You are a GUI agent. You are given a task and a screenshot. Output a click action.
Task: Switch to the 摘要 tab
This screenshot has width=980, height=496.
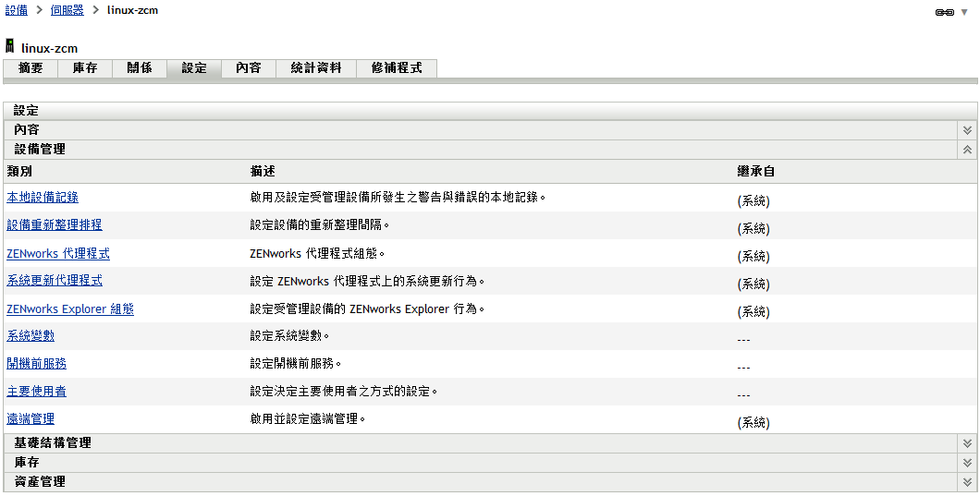coord(31,68)
